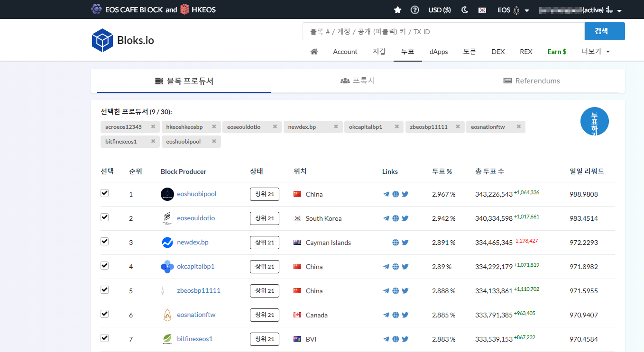Image resolution: width=644 pixels, height=352 pixels.
Task: Open Twitter link for eoshuobipool
Action: coord(405,194)
